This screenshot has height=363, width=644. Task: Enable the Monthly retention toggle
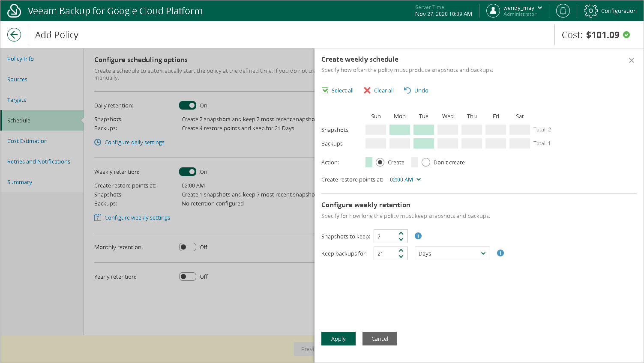tap(188, 247)
